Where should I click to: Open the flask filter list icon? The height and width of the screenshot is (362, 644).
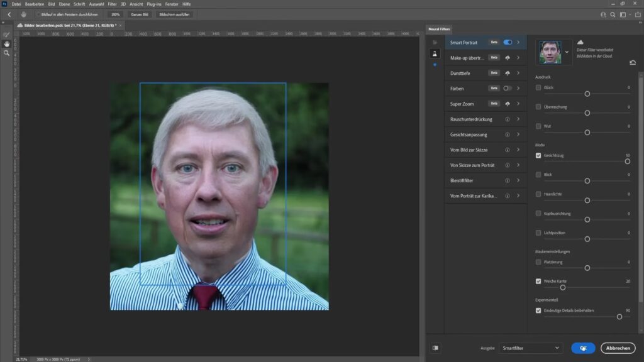tap(434, 53)
